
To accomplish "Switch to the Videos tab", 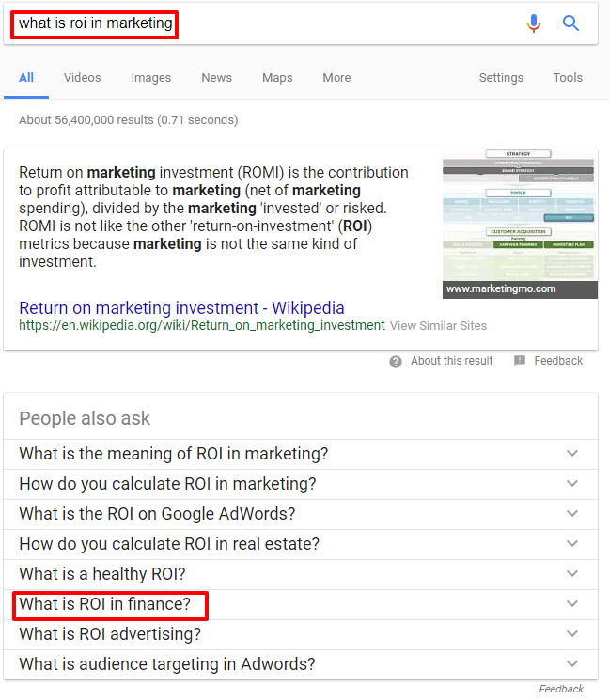I will click(x=82, y=78).
